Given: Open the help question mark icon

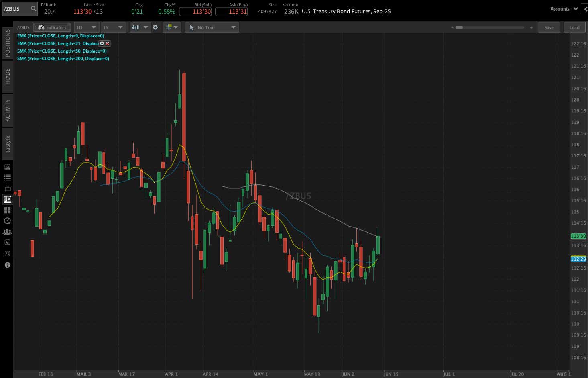Looking at the screenshot, I should point(7,265).
